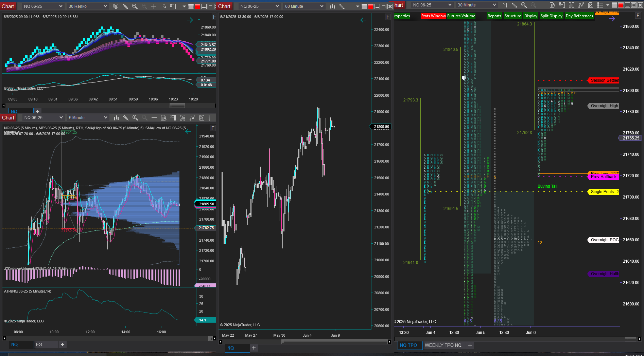Image resolution: width=644 pixels, height=356 pixels.
Task: Open list icon in 5 Minute chart toolbar
Action: click(211, 117)
